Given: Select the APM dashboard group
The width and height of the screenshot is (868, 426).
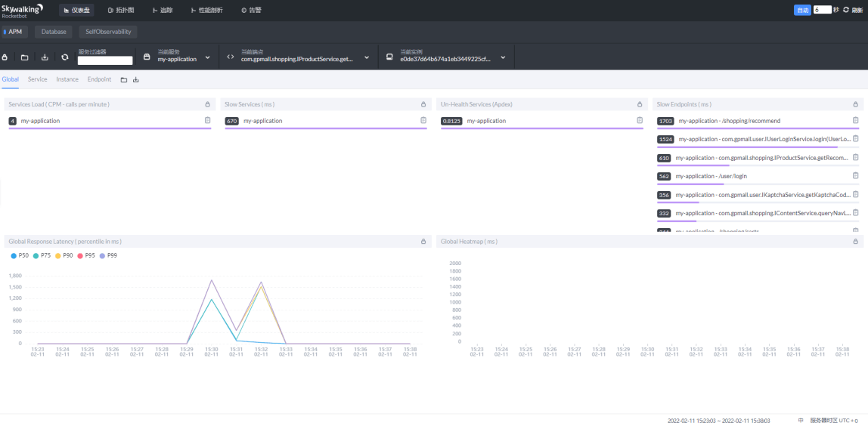Looking at the screenshot, I should pos(14,32).
